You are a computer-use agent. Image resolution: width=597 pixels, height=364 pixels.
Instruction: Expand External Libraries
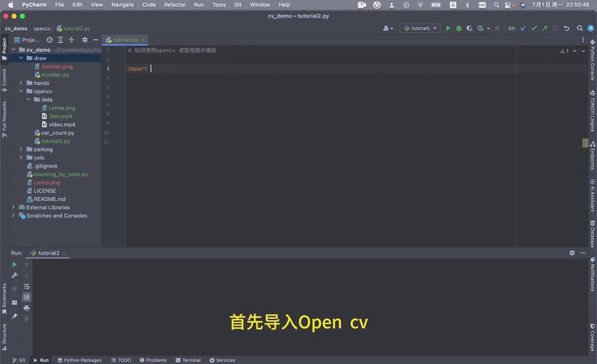tap(14, 207)
